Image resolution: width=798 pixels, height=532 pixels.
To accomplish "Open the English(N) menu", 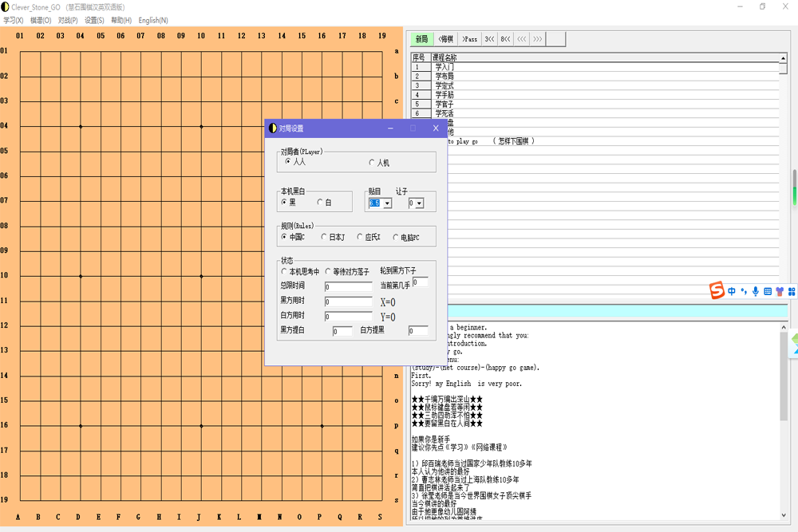I will tap(153, 20).
